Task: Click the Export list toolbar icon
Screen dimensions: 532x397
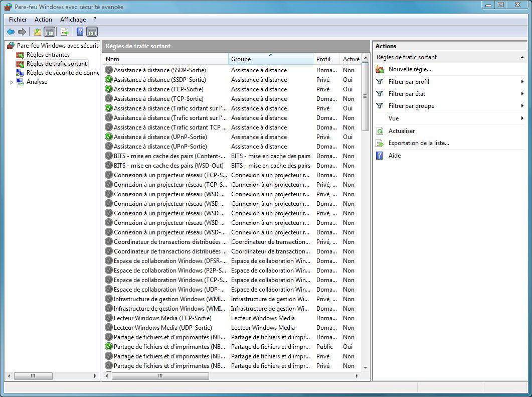Action: point(65,32)
